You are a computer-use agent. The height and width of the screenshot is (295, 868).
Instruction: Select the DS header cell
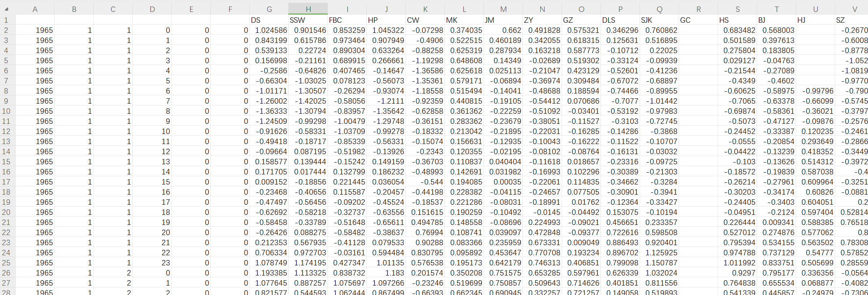click(269, 20)
